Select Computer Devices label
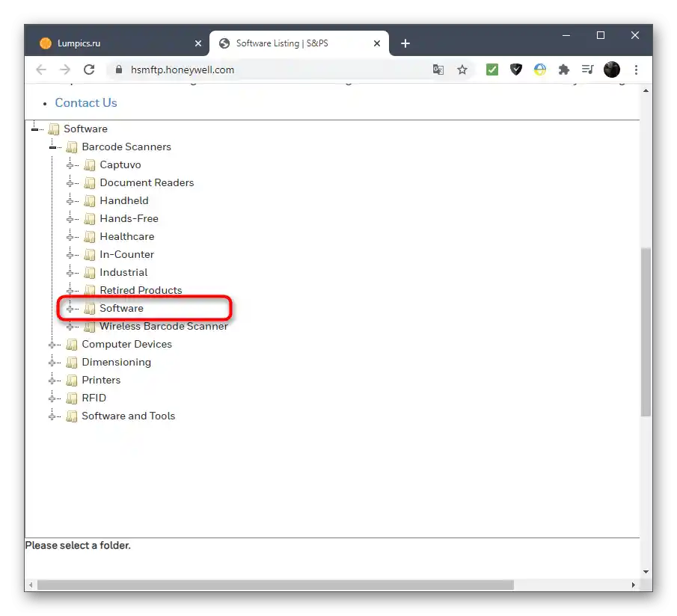 coord(127,344)
